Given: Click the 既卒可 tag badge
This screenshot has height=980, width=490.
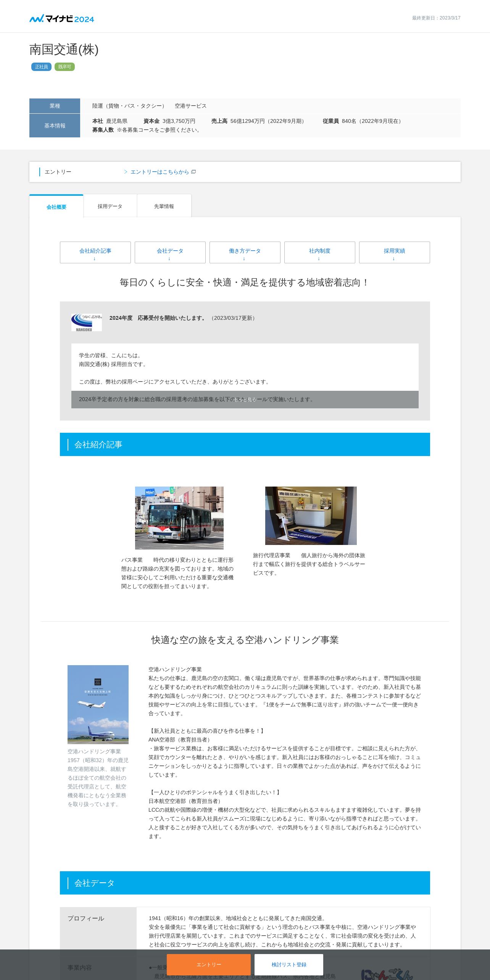Looking at the screenshot, I should 64,67.
